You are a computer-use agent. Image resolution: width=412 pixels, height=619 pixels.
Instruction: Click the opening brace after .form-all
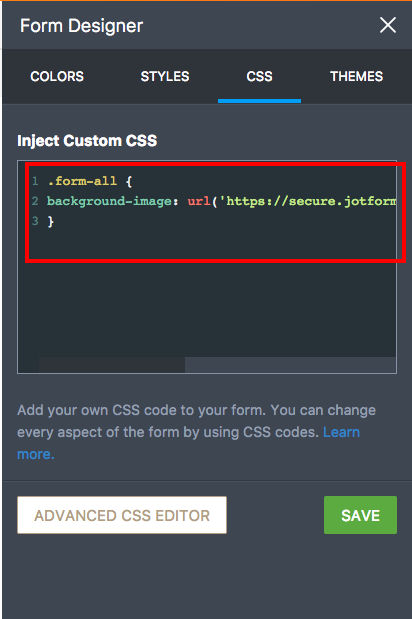click(x=129, y=182)
